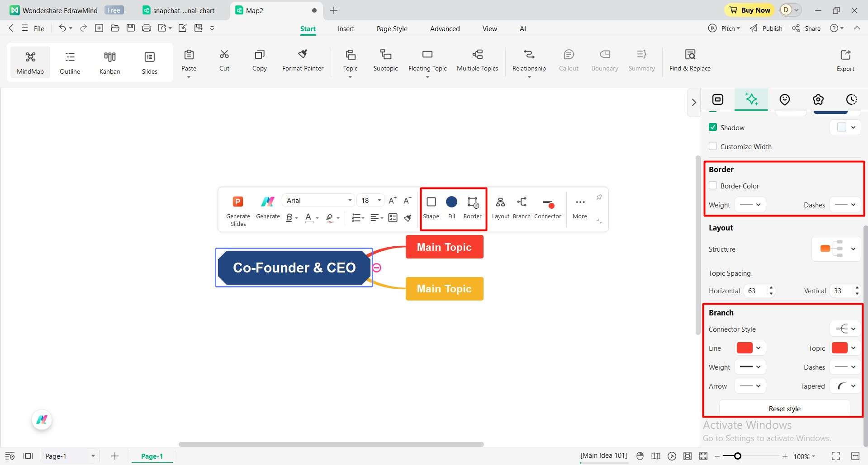Screen dimensions: 868x465
Task: Open the Connector option in floating toolbar
Action: coord(548,208)
